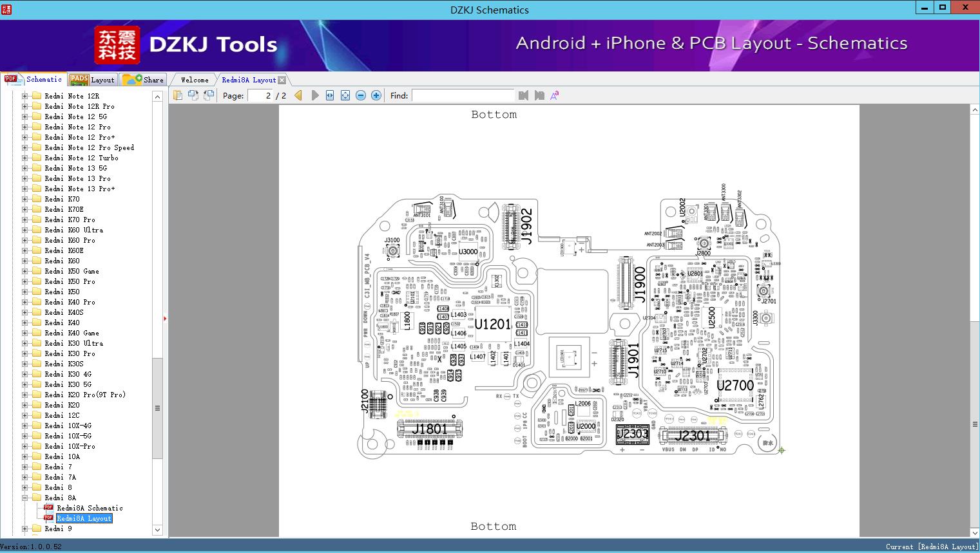Viewport: 980px width, 553px height.
Task: Switch to the PADS Layout tab
Action: coord(92,80)
